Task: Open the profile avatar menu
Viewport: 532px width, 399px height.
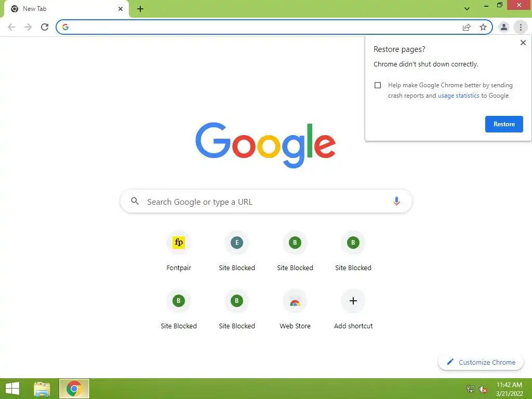Action: tap(504, 27)
